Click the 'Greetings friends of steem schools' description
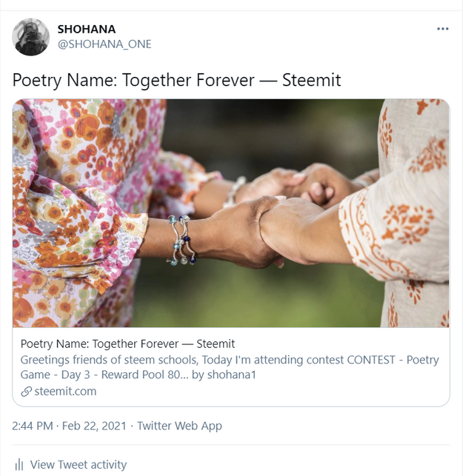Screen dimensions: 474x476 [x=110, y=360]
